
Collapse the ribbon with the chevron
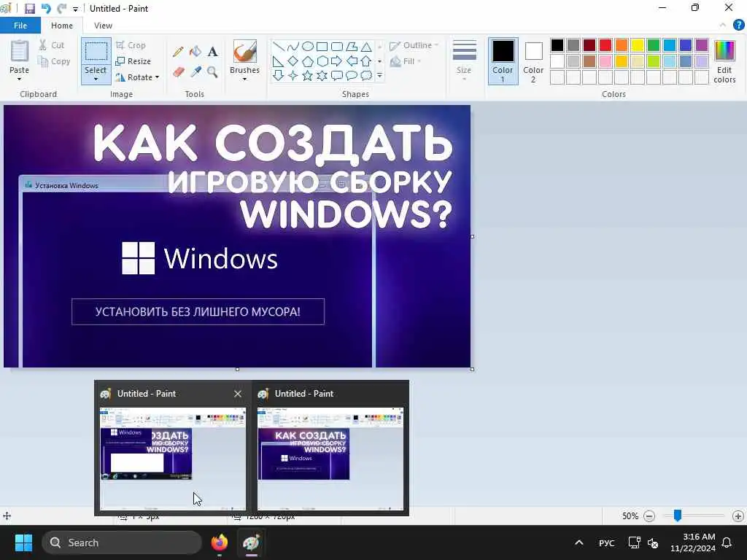point(723,26)
